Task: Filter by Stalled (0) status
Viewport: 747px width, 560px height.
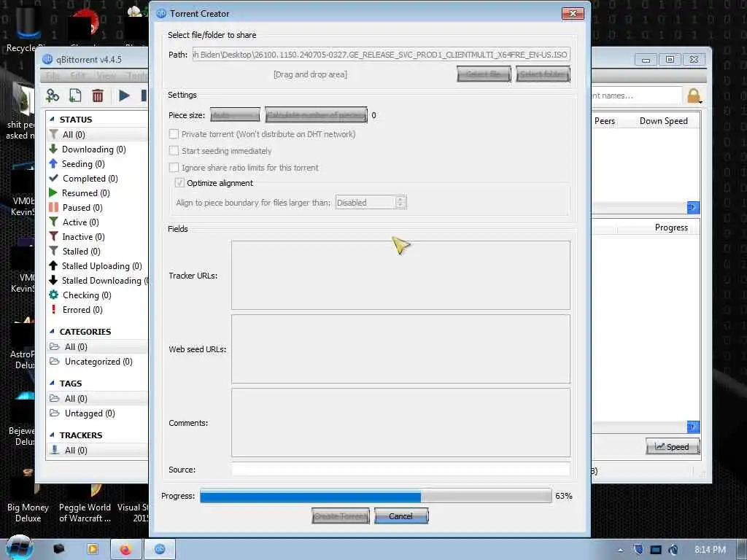Action: coord(82,252)
